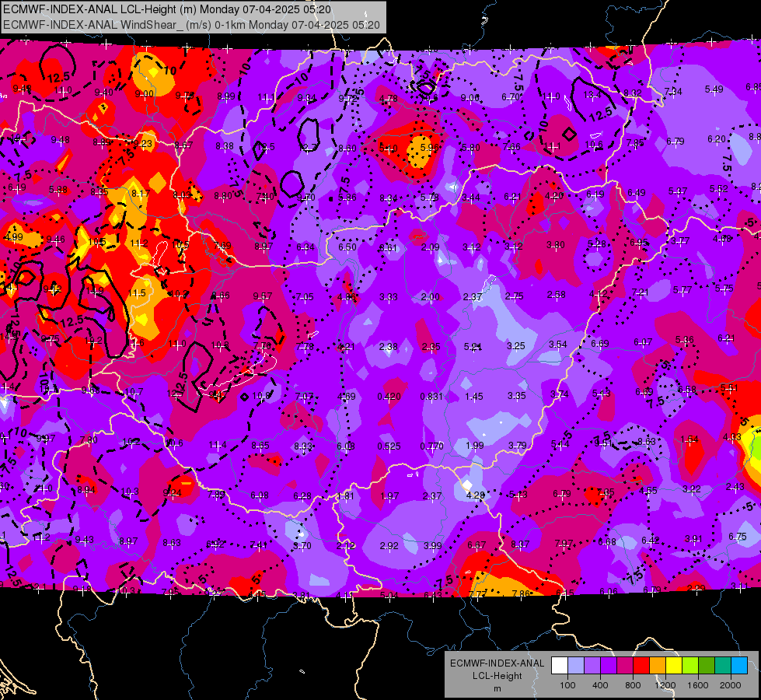Click the grid value 5.49 at upper right
Screen dimensions: 761x700
[714, 89]
